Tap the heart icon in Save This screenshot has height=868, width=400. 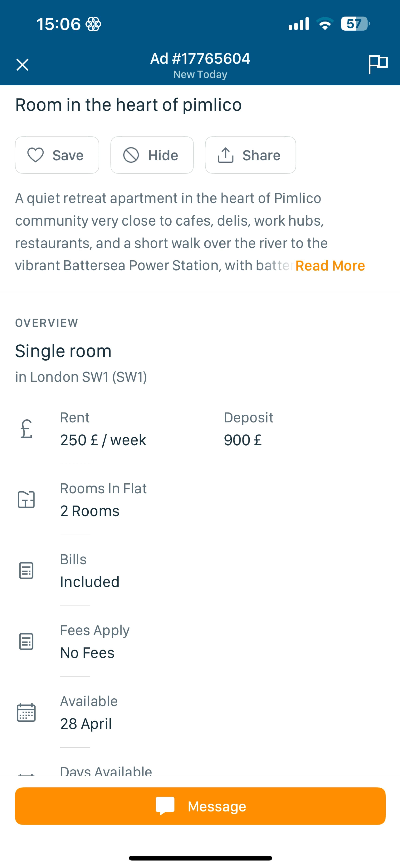tap(35, 155)
